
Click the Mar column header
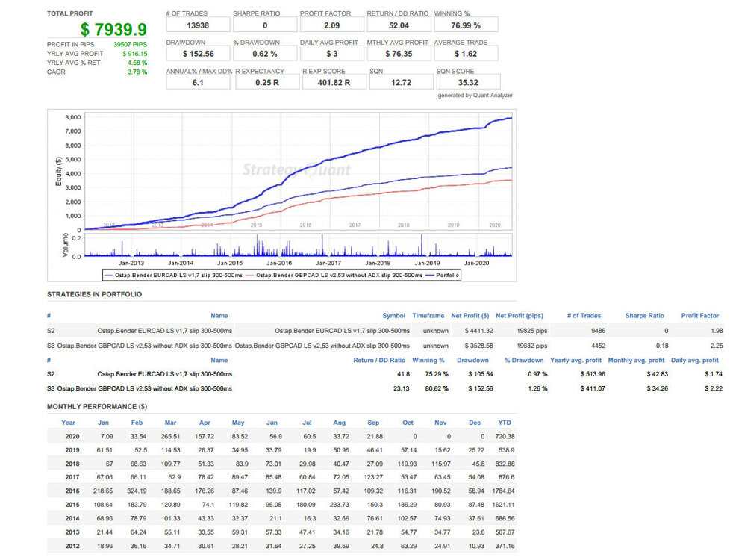(171, 423)
